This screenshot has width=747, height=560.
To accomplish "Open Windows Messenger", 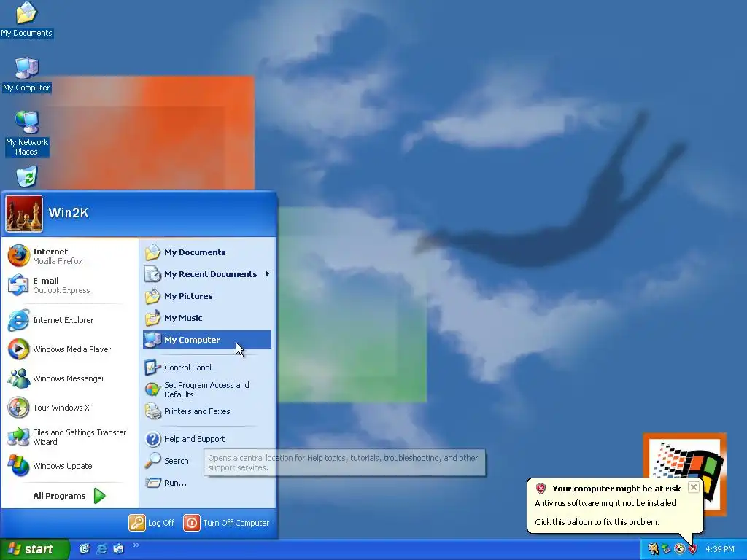I will point(69,378).
